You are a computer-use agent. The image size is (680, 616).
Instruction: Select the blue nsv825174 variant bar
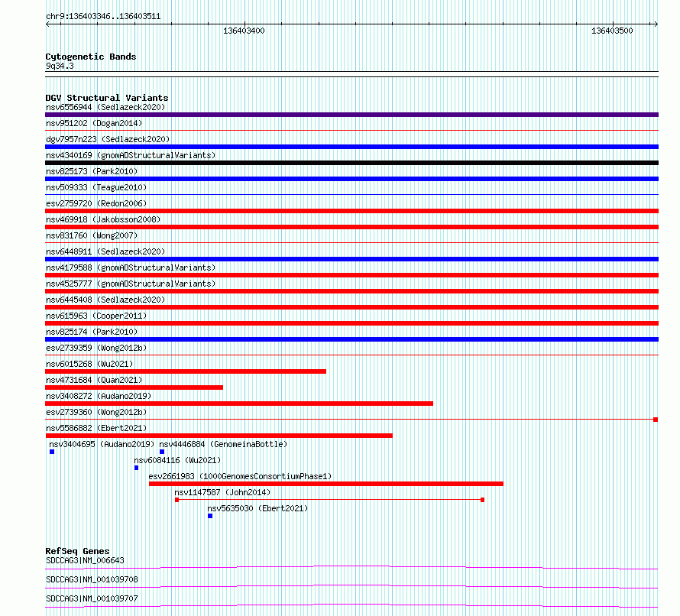351,339
